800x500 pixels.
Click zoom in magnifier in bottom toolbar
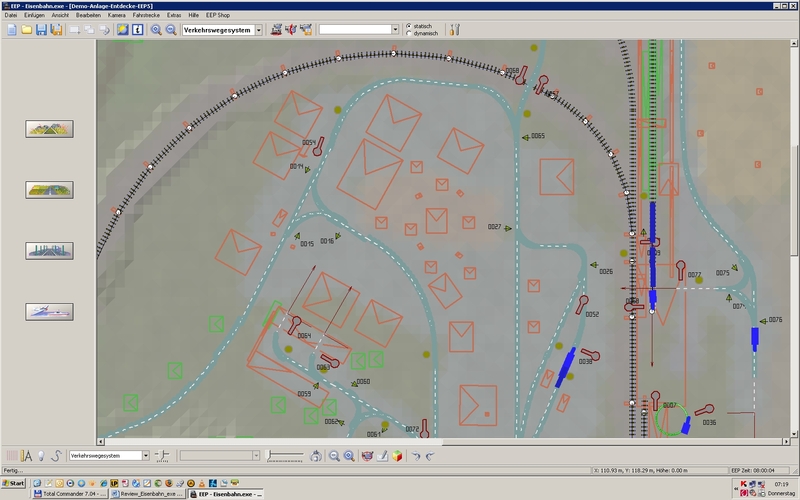coord(349,456)
